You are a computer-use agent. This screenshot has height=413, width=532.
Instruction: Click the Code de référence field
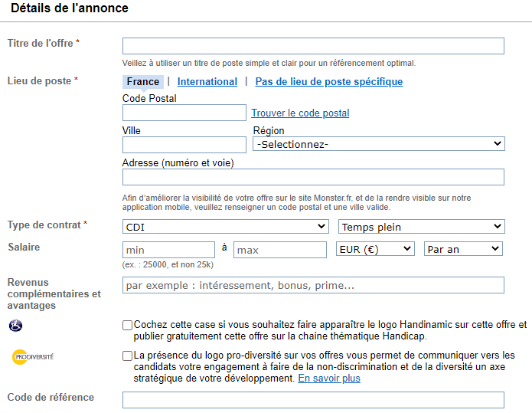pyautogui.click(x=313, y=400)
